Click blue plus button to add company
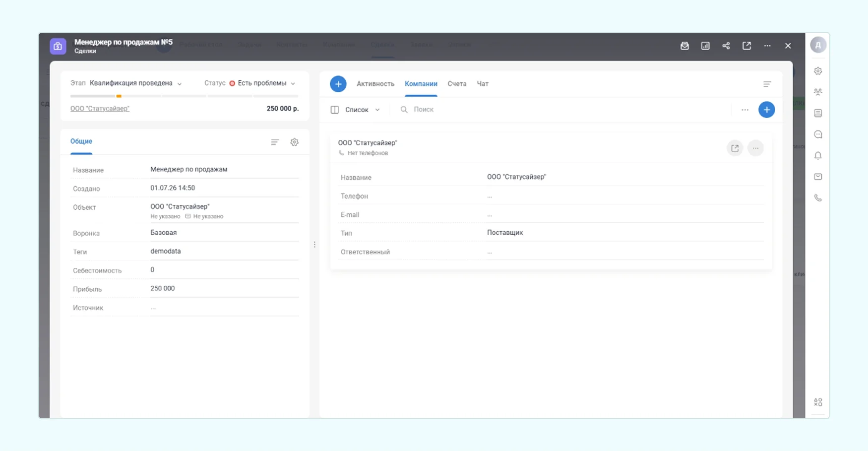The height and width of the screenshot is (451, 868). coord(767,110)
